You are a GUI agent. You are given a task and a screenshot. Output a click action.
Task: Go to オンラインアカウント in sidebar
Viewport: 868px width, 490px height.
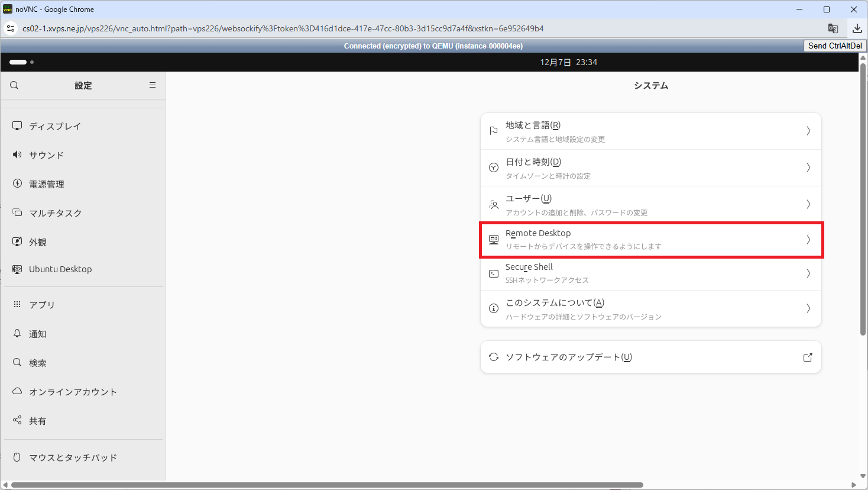73,392
